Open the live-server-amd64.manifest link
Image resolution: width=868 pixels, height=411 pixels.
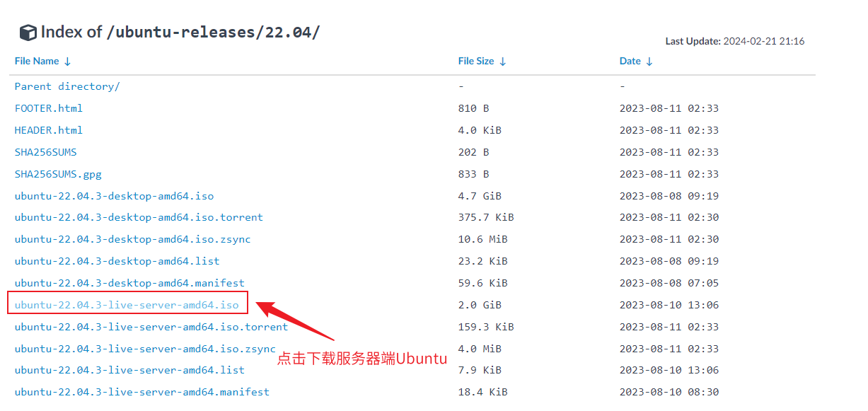tap(142, 392)
